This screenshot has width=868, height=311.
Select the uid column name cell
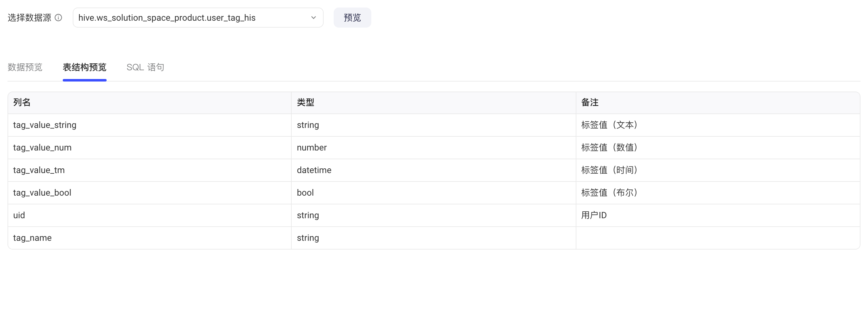tap(150, 215)
